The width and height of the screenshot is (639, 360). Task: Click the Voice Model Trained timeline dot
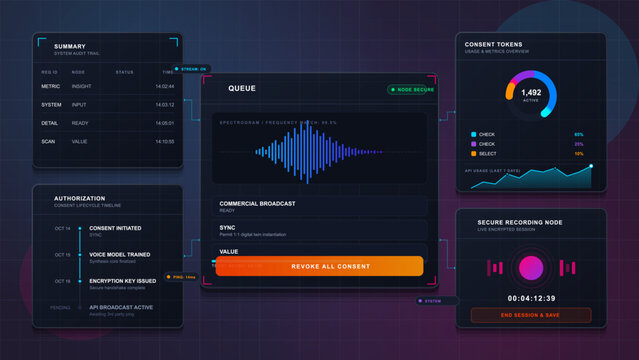coord(80,255)
